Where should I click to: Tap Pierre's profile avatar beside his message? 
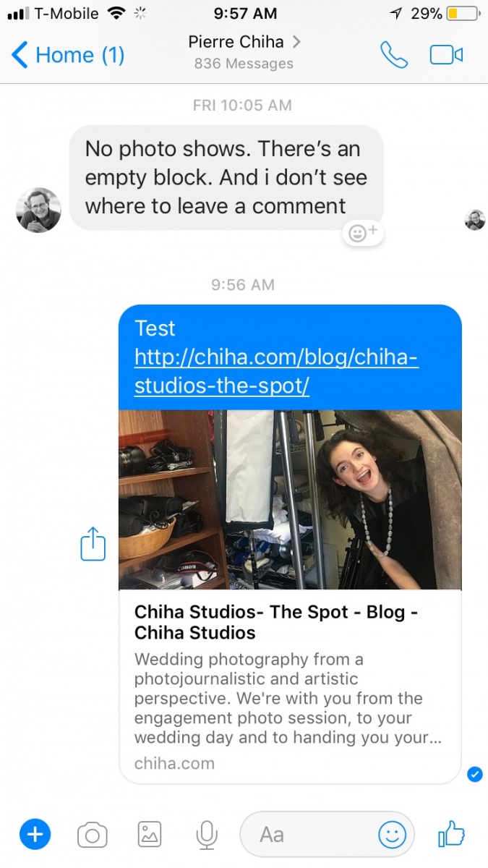(x=38, y=210)
